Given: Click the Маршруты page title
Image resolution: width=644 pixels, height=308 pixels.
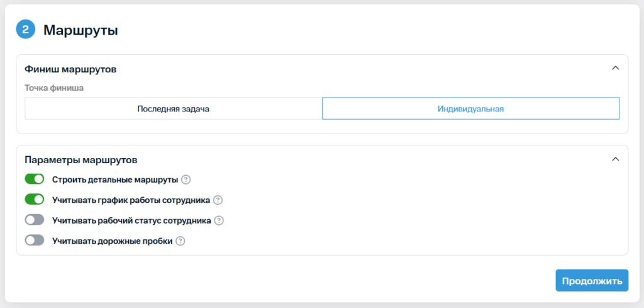Looking at the screenshot, I should [80, 30].
